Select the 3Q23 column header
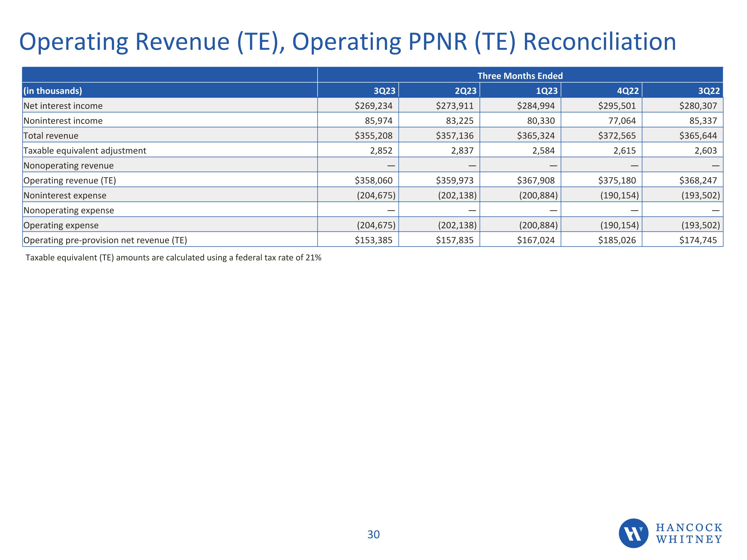 click(384, 91)
